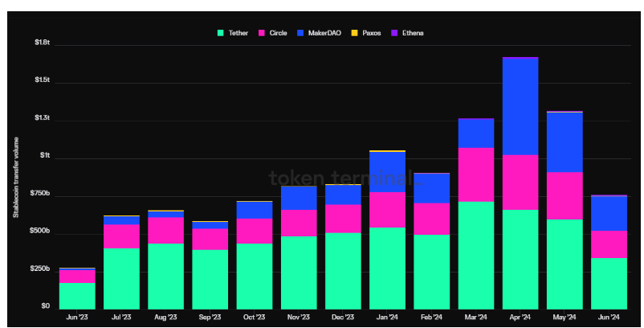Click the Tether segment of Apr '24 bar
The height and width of the screenshot is (328, 644).
520,260
